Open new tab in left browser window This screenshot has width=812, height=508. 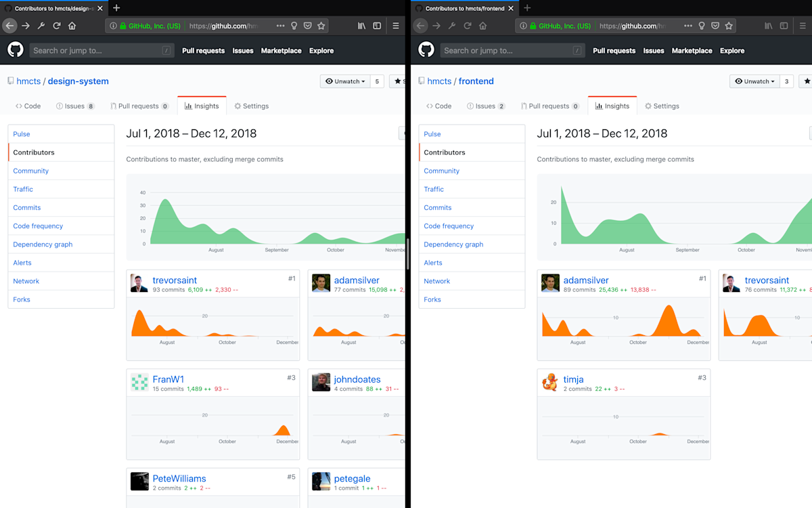click(x=116, y=7)
